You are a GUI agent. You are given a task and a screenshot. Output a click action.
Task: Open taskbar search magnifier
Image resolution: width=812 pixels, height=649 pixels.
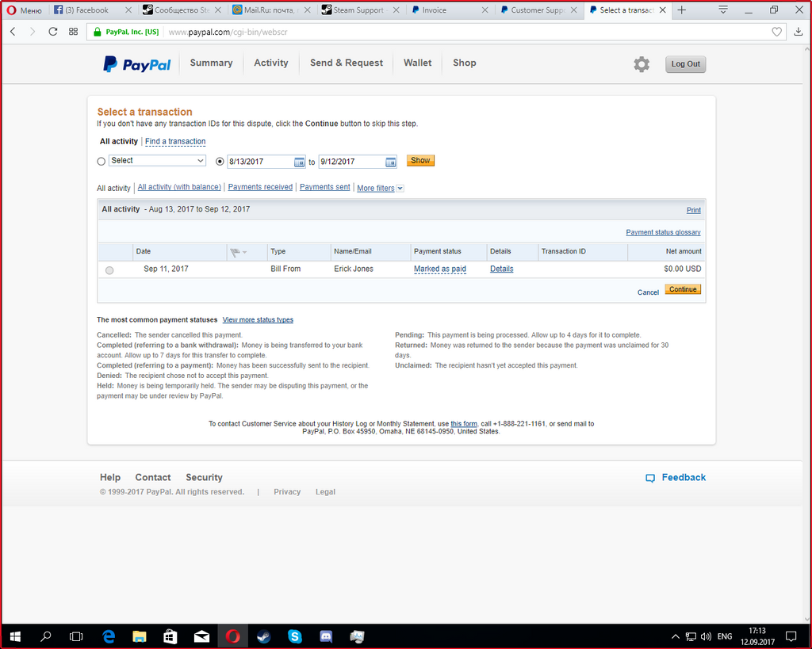(x=45, y=636)
